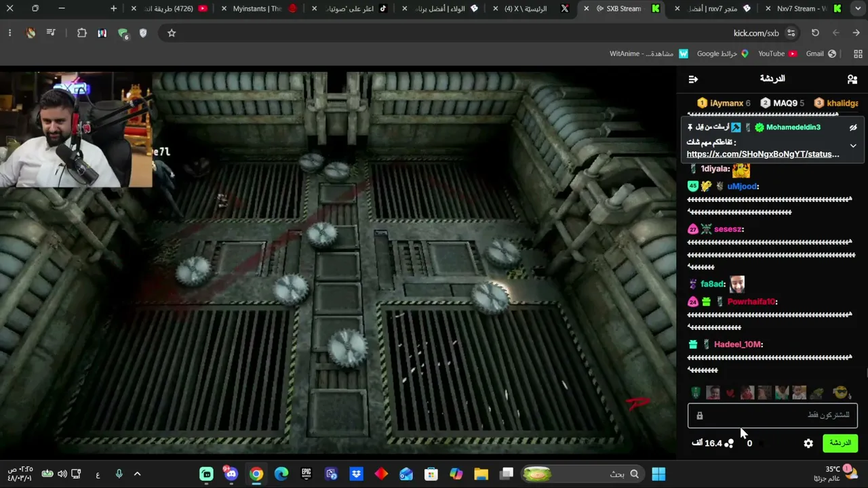Switch to the TikTok tab
Image resolution: width=868 pixels, height=488 pixels.
[x=350, y=9]
